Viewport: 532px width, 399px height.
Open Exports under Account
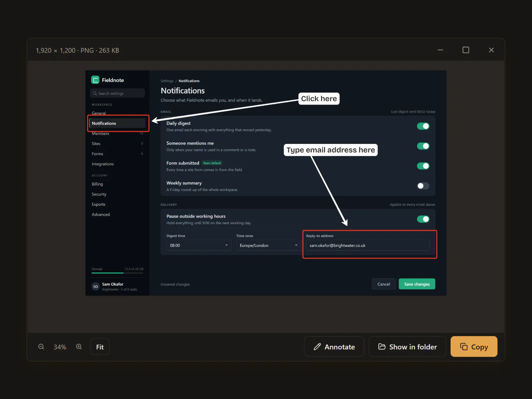98,204
